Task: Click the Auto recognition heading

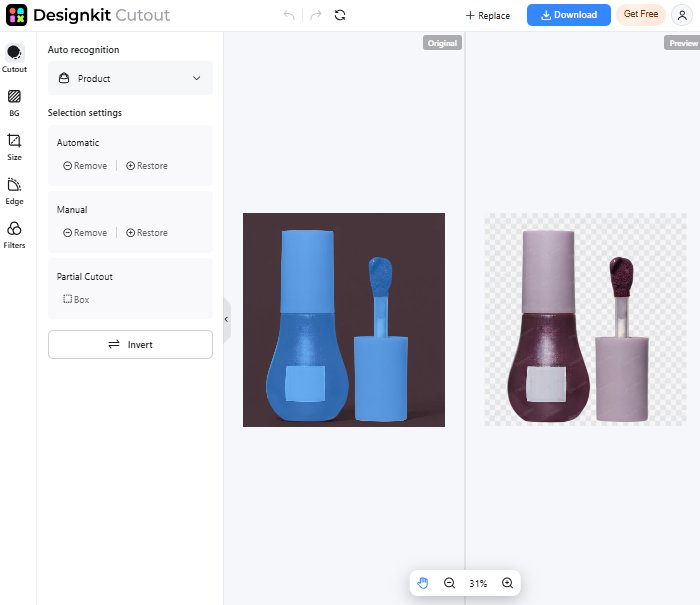Action: pyautogui.click(x=83, y=50)
